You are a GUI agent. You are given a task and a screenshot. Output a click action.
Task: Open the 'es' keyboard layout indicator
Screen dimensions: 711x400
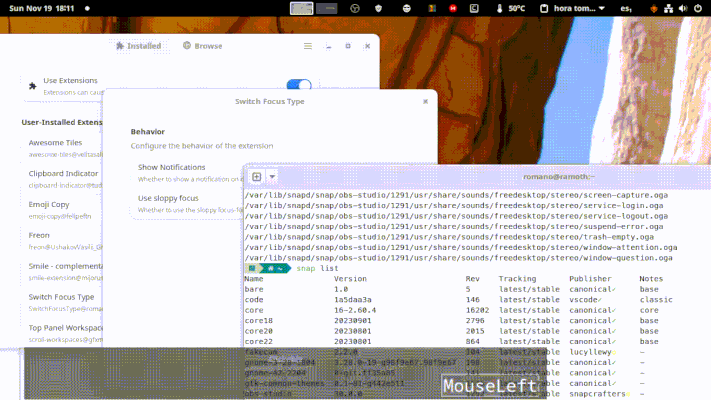[626, 8]
